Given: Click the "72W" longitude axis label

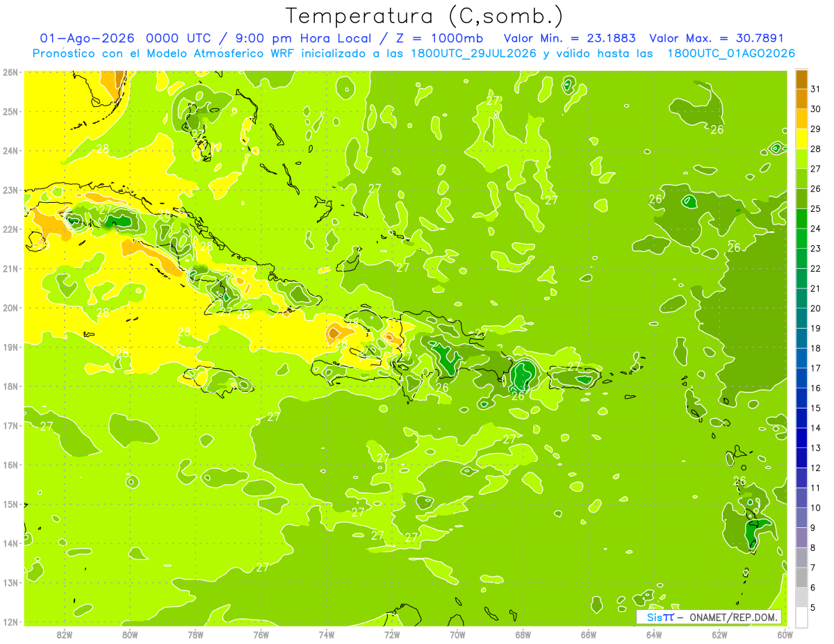Looking at the screenshot, I should click(x=392, y=634).
